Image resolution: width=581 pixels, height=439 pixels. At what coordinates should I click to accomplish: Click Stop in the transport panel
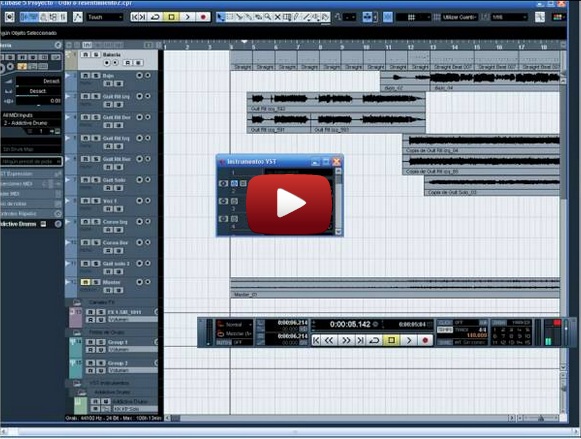click(391, 340)
